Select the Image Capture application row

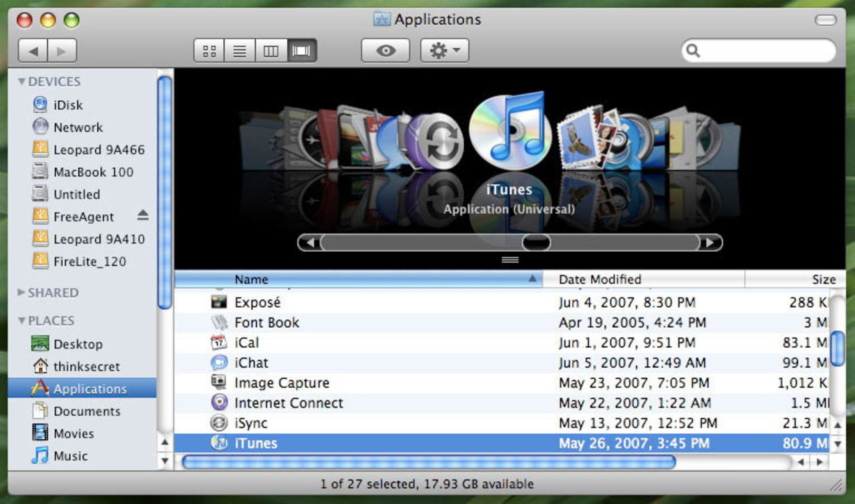click(281, 383)
